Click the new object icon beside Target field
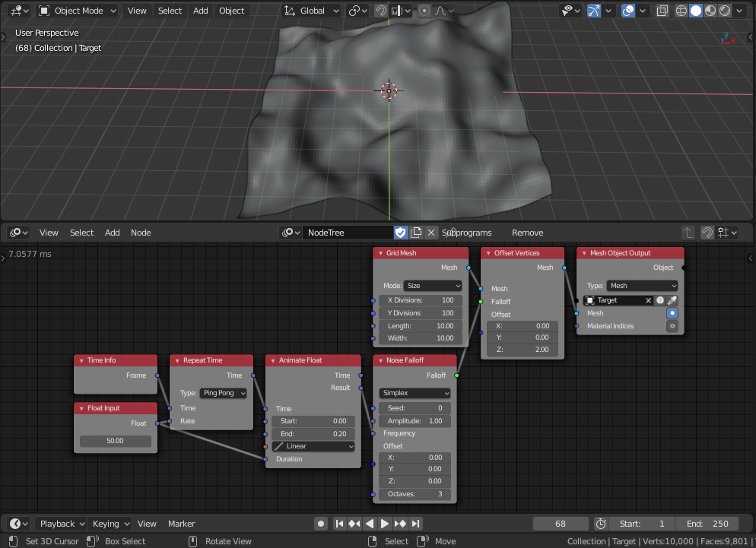This screenshot has height=548, width=756. (x=659, y=300)
